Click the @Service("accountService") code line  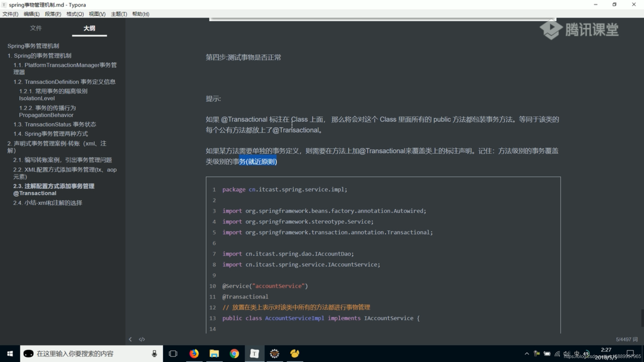click(x=265, y=286)
